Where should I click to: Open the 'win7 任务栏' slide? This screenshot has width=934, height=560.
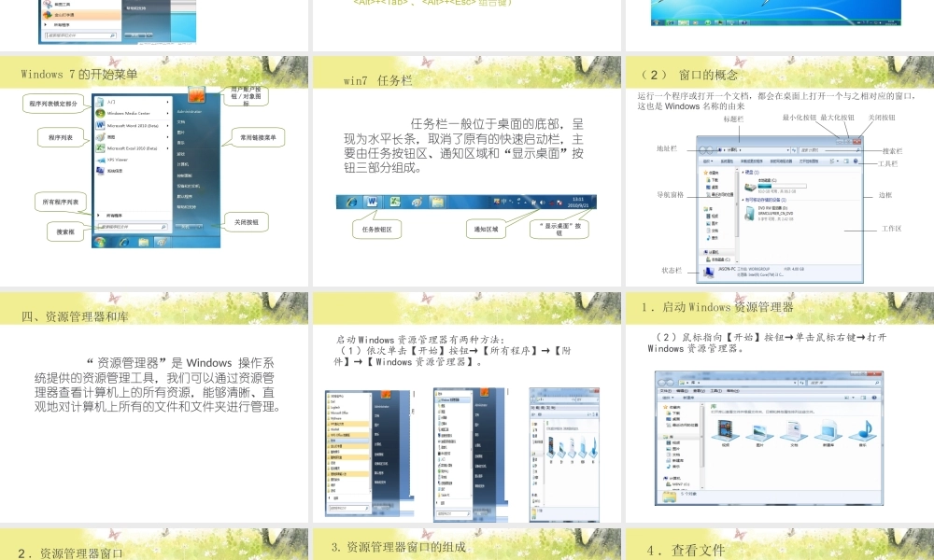coord(467,171)
